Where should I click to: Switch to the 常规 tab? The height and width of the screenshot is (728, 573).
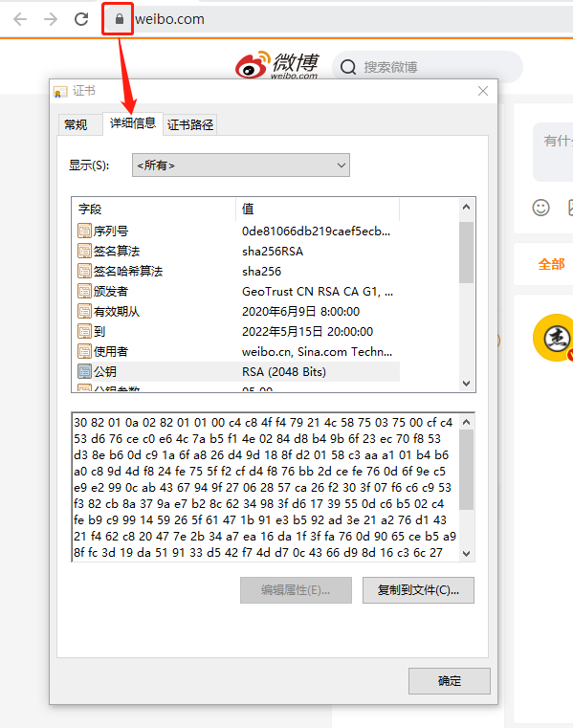(76, 124)
